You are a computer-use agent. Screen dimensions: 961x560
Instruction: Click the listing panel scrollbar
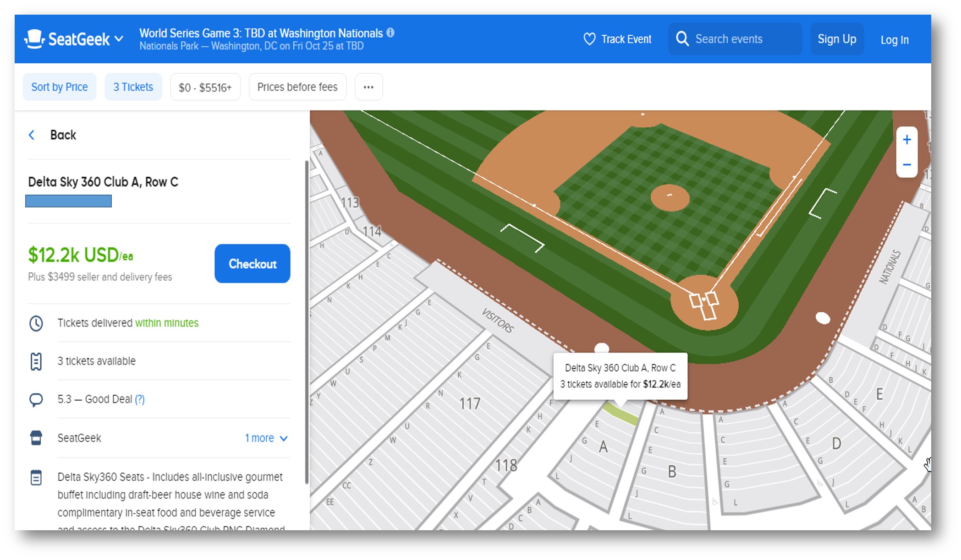(307, 322)
